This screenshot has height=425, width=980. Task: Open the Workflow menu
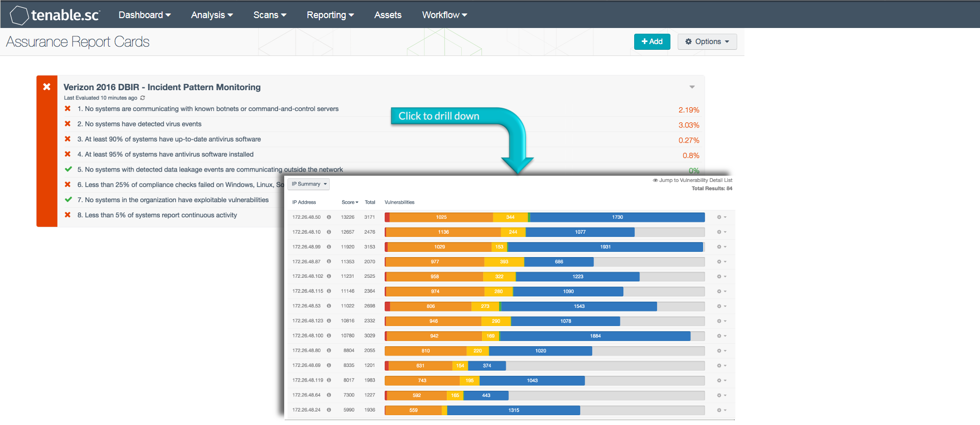click(445, 15)
